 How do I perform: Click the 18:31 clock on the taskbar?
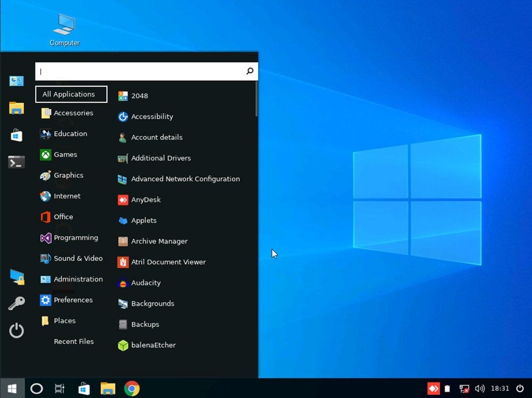tap(500, 388)
